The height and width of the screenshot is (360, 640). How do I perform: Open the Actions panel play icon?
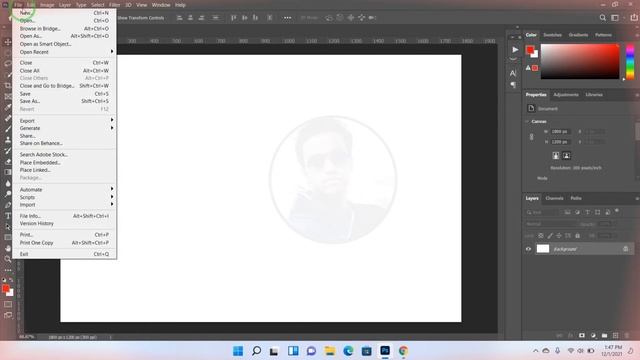(515, 49)
